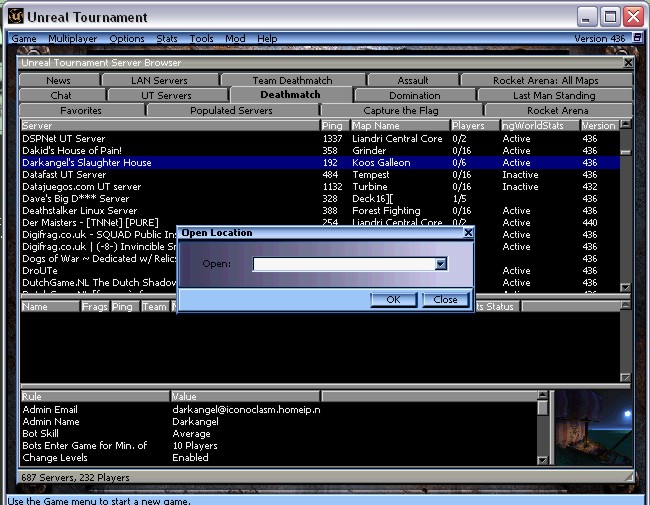Click the rules list scrollbar thumb
The image size is (650, 505).
542,408
